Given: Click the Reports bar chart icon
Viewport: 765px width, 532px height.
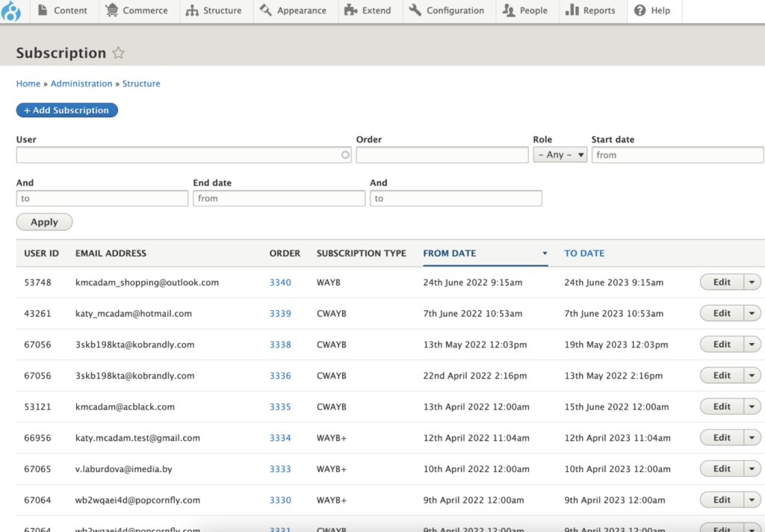Looking at the screenshot, I should click(x=572, y=10).
